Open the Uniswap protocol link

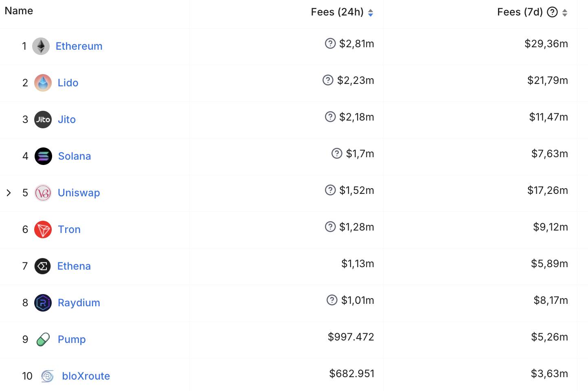click(x=79, y=193)
